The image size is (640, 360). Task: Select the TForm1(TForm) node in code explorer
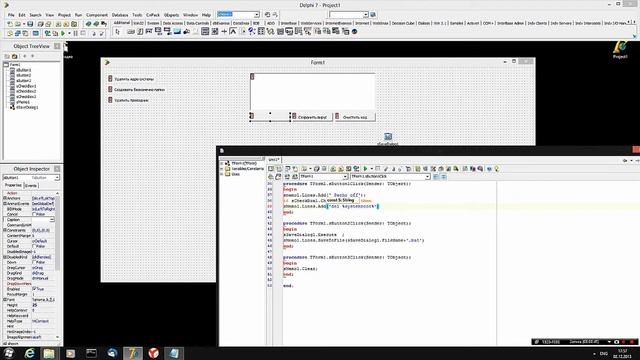[244, 163]
